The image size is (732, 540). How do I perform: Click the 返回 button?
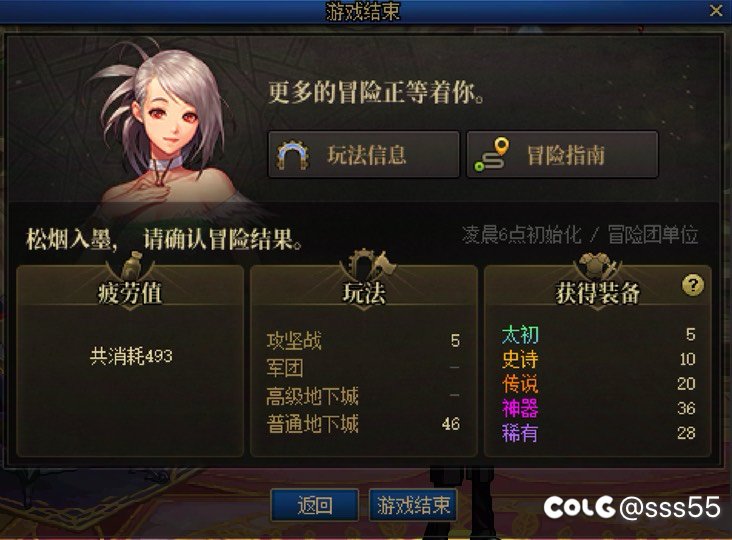coord(315,505)
